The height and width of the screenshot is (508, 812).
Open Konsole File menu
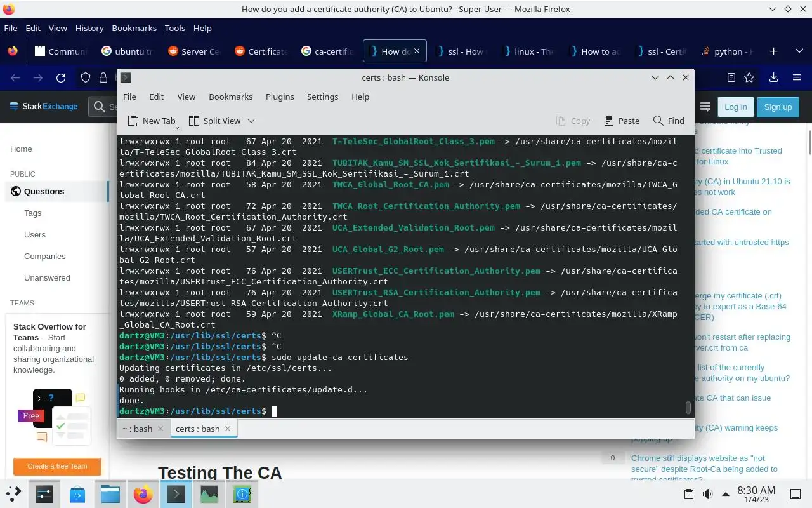129,97
